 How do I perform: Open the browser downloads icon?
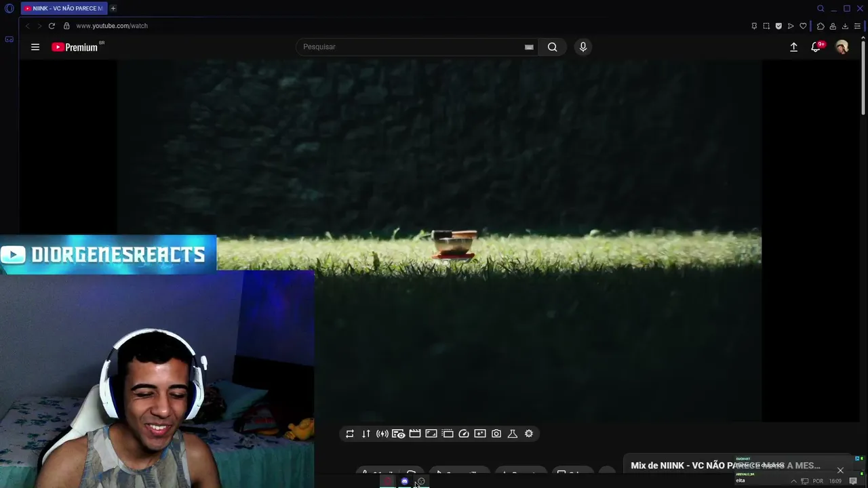[845, 26]
